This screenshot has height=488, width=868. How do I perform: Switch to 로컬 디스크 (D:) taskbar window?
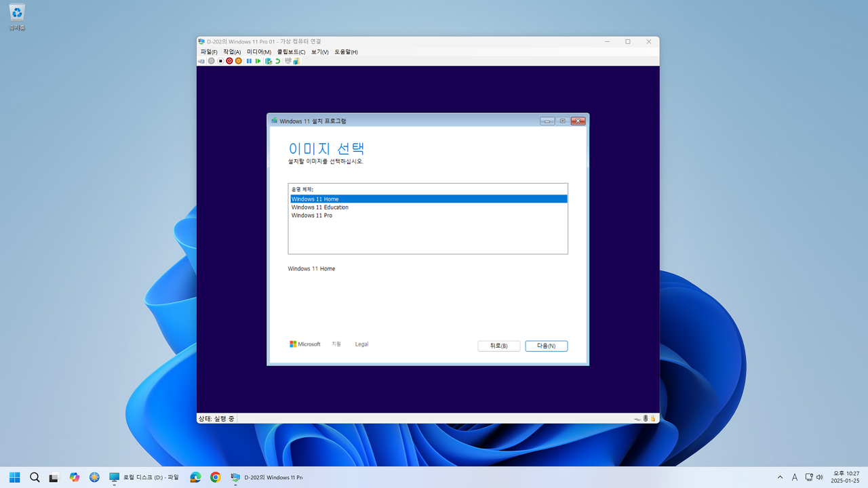(x=144, y=477)
